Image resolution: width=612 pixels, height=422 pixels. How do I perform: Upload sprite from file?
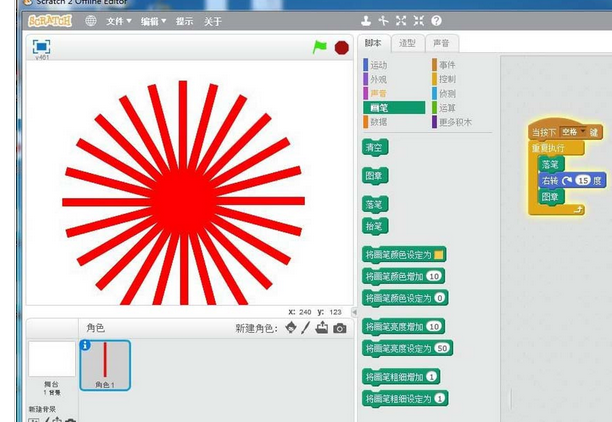[x=322, y=328]
